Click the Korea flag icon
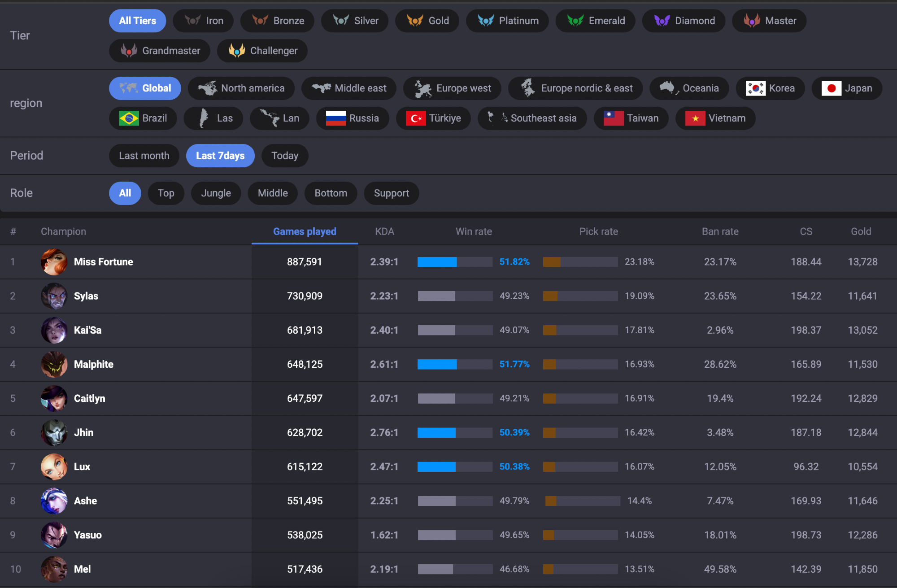Image resolution: width=897 pixels, height=588 pixels. click(x=755, y=88)
